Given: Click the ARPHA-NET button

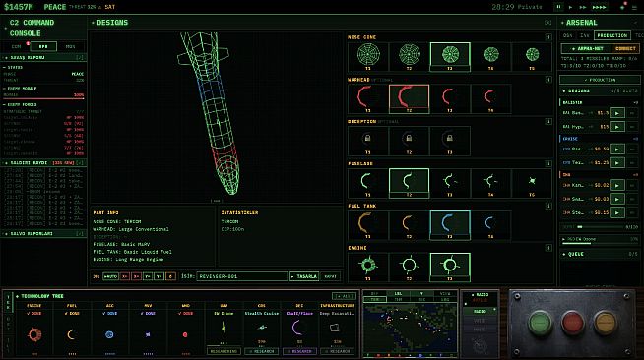Looking at the screenshot, I should point(587,49).
